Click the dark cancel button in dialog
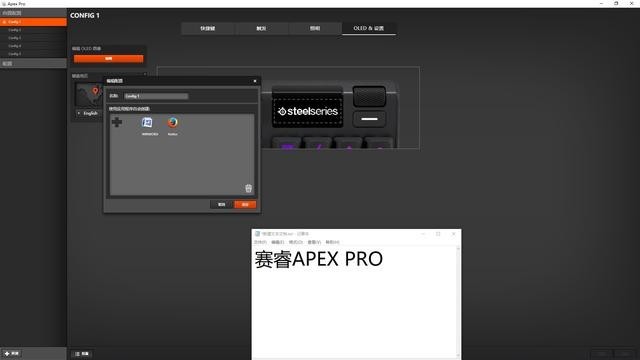The height and width of the screenshot is (360, 640). pos(221,204)
